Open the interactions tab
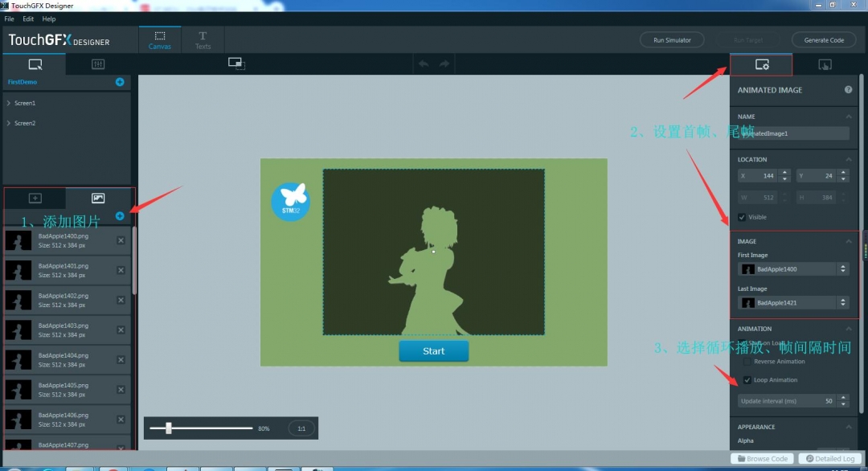The width and height of the screenshot is (868, 471). coord(825,65)
